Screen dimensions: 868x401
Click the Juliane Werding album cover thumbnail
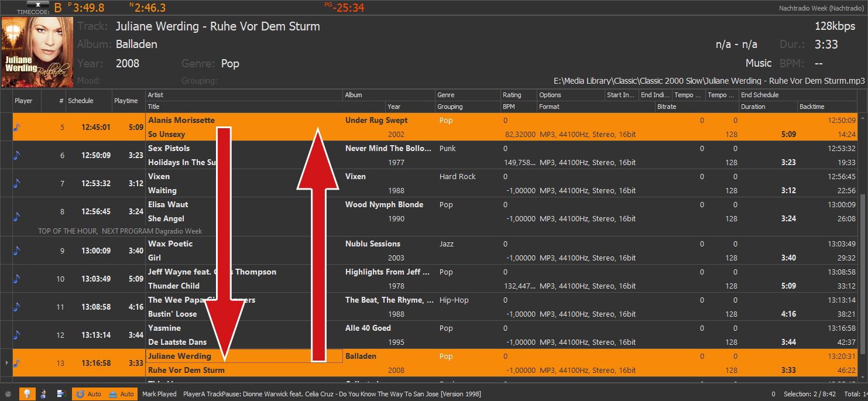pos(36,52)
